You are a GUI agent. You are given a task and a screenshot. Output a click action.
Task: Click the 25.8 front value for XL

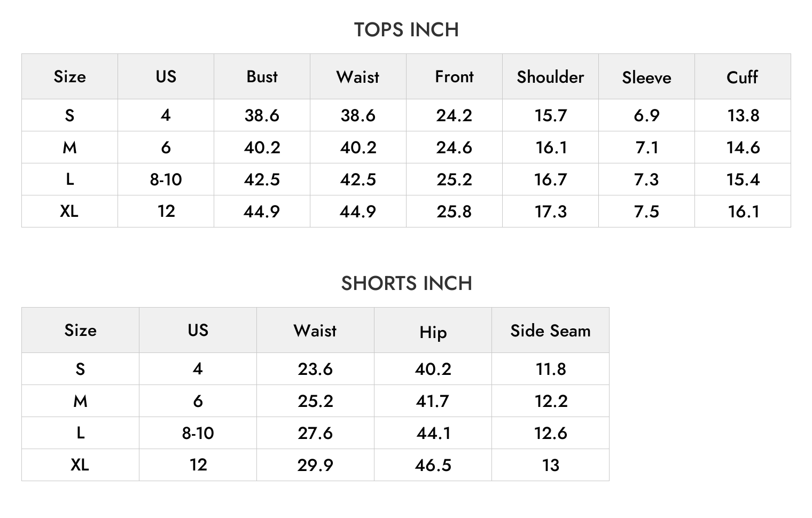454,211
